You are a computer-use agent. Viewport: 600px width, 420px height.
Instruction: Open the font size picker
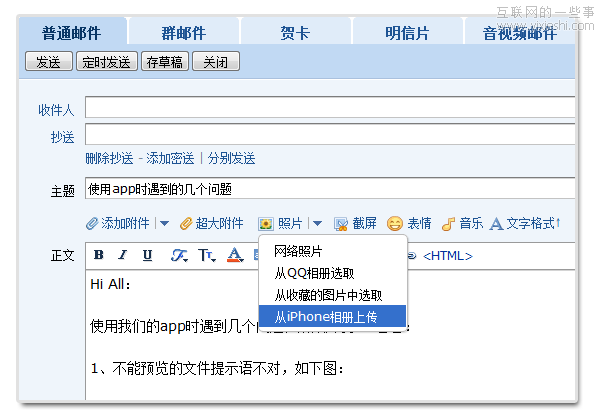click(207, 255)
